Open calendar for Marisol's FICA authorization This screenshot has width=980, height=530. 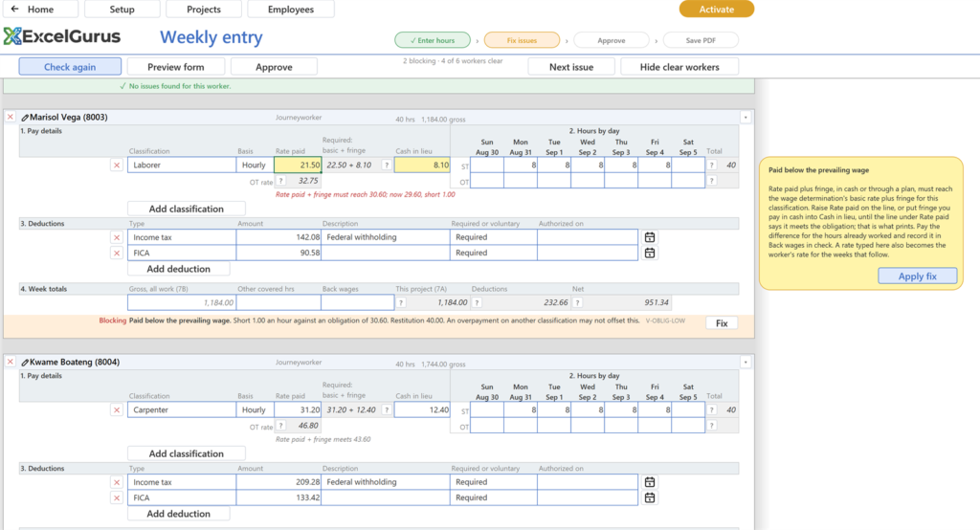click(650, 254)
